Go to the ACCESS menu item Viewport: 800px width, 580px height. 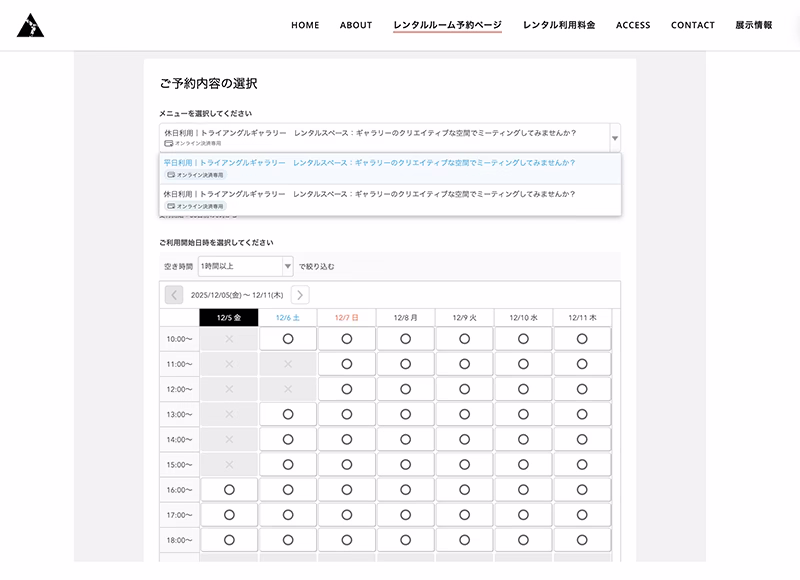coord(633,25)
